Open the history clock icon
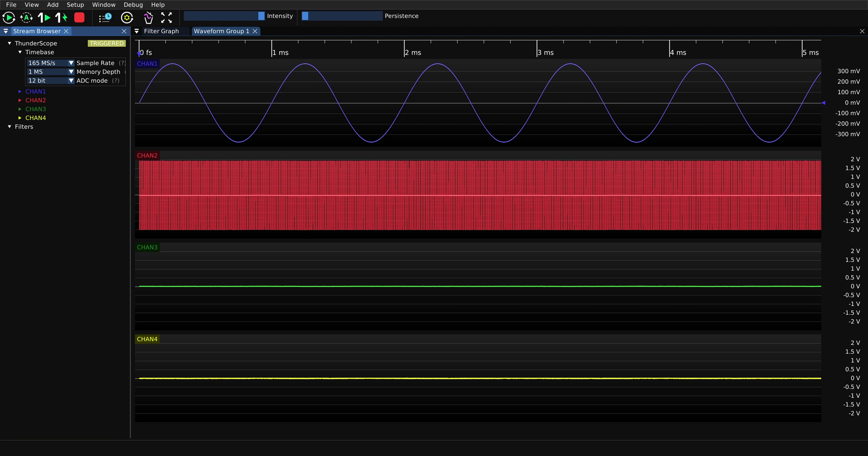 (x=105, y=18)
